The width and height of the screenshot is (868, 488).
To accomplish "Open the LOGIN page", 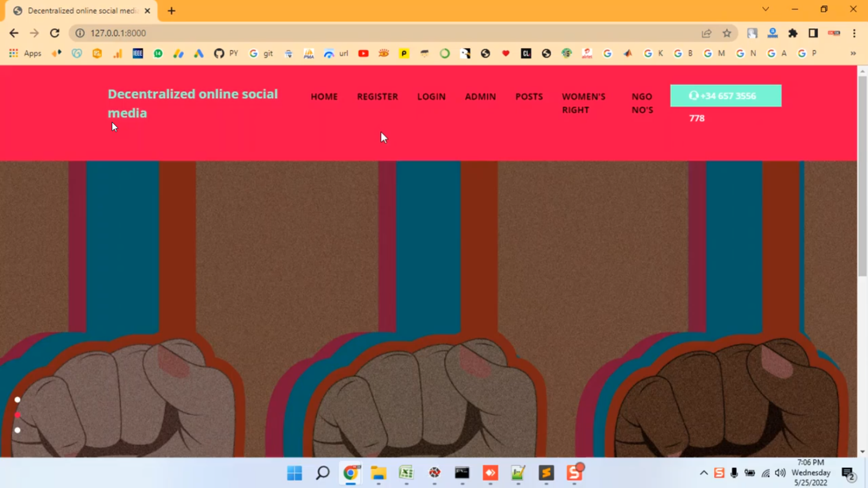I will coord(431,97).
